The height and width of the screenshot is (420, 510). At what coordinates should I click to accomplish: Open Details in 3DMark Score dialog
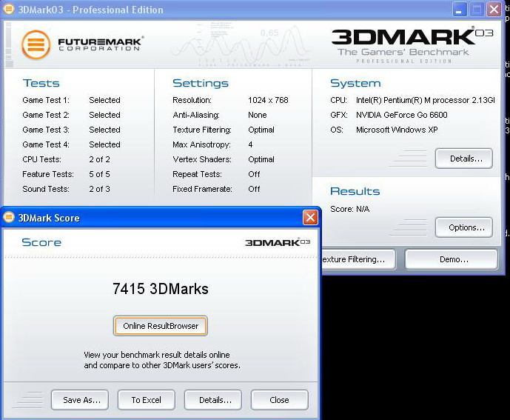click(x=213, y=400)
